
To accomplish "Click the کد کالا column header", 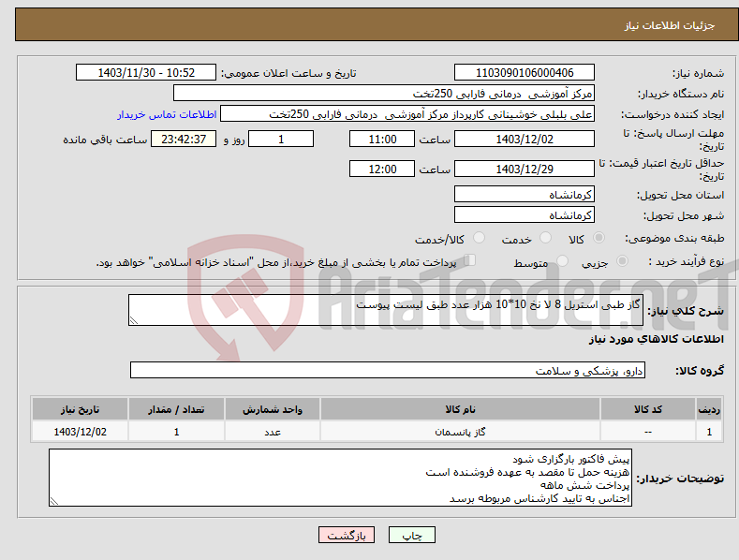I will click(648, 409).
